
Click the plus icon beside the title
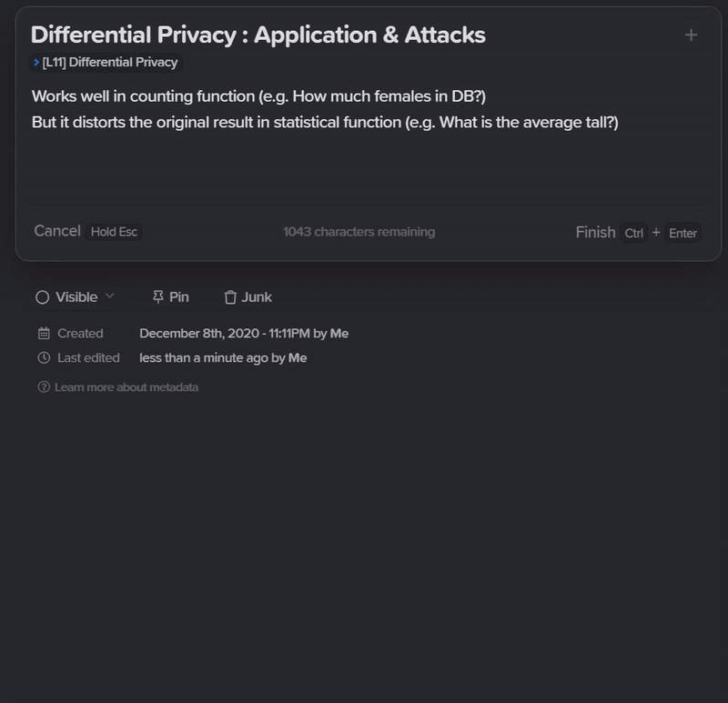click(691, 35)
